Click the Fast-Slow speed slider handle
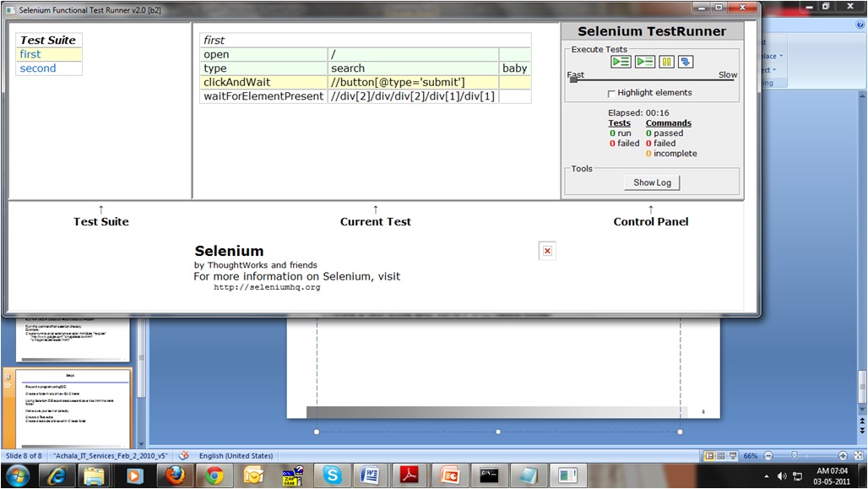 (573, 79)
